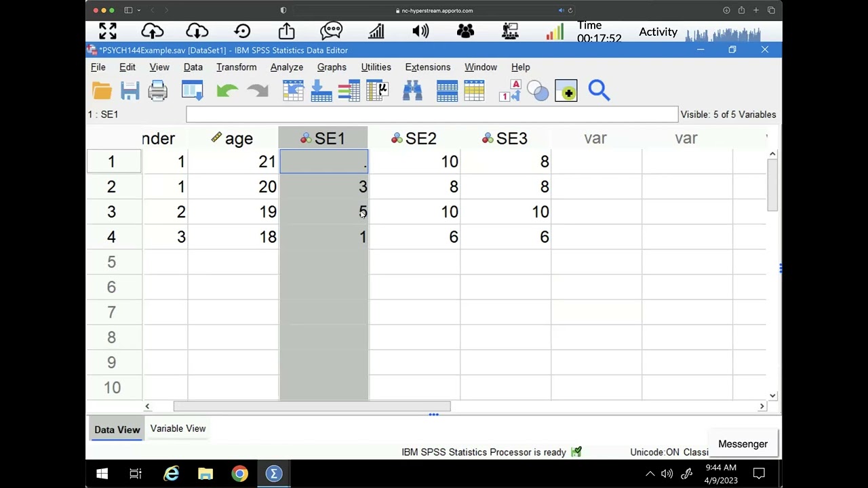The height and width of the screenshot is (488, 868).
Task: Open the Data menu
Action: click(193, 67)
